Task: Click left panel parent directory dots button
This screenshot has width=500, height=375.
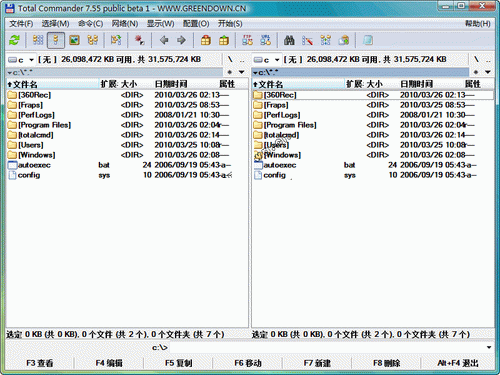Action: (x=242, y=60)
